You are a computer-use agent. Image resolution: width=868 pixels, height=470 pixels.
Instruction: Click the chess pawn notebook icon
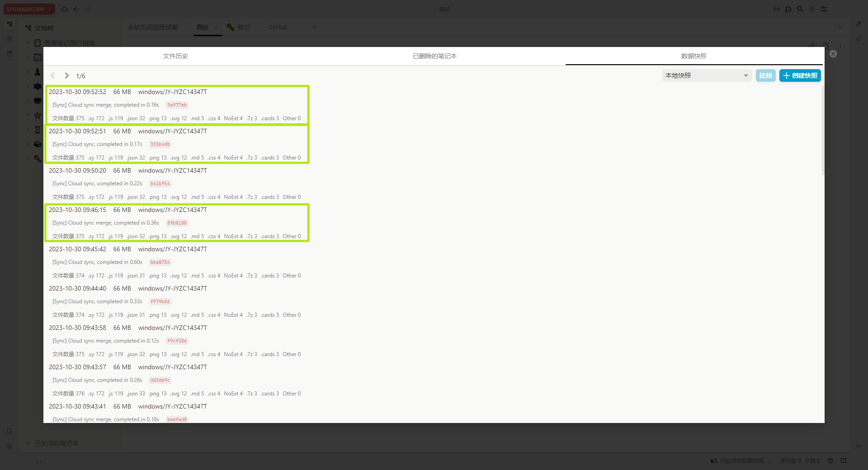38,72
